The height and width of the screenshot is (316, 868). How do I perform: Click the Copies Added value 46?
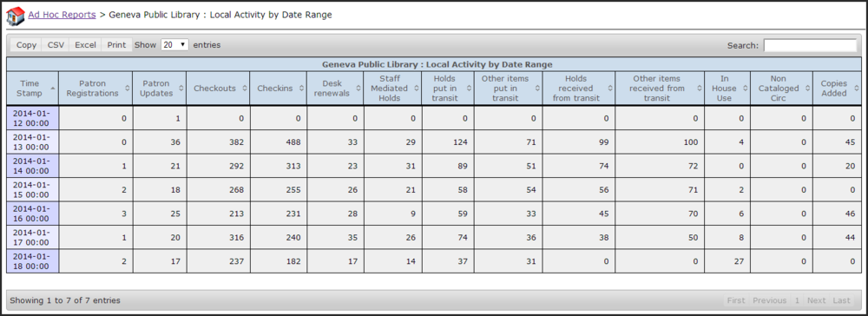[x=851, y=214]
